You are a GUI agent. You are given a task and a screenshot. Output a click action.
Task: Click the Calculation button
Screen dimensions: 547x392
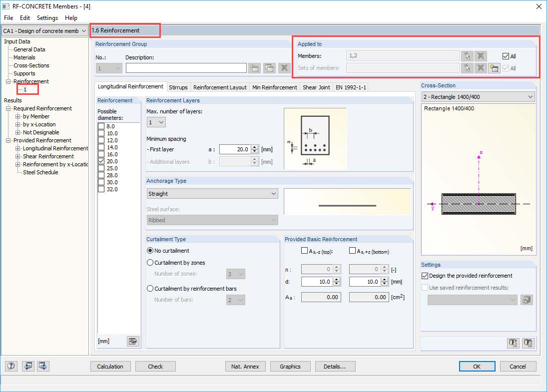[x=110, y=367]
